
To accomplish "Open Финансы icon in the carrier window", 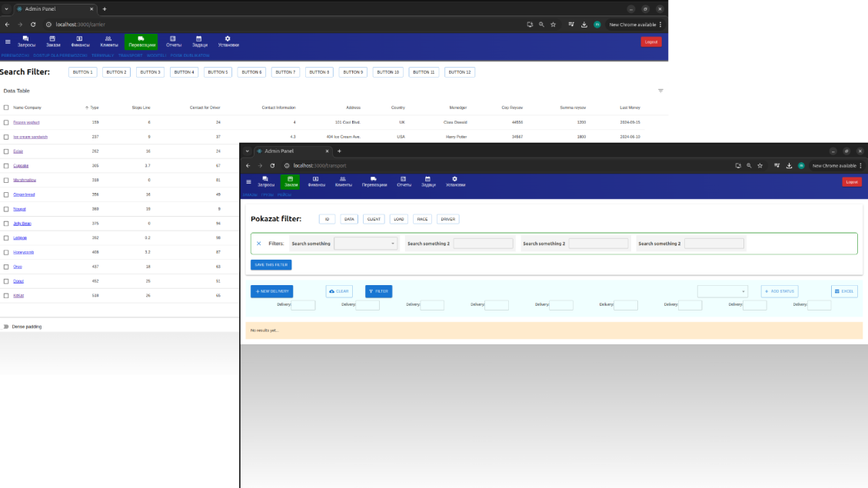I will click(x=80, y=38).
